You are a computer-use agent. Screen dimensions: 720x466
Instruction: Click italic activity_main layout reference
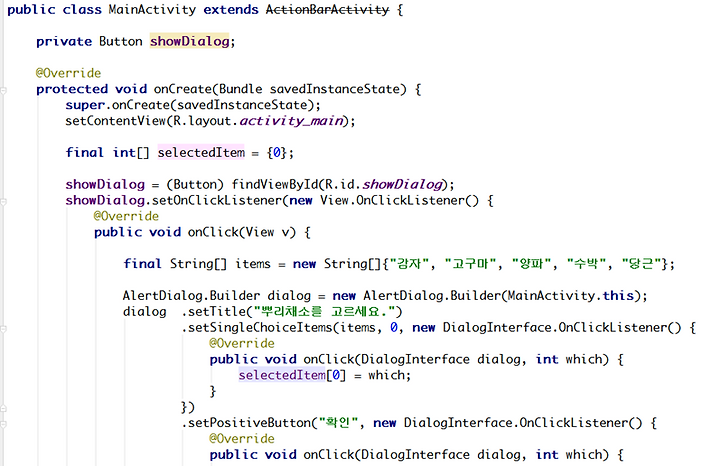click(x=291, y=121)
